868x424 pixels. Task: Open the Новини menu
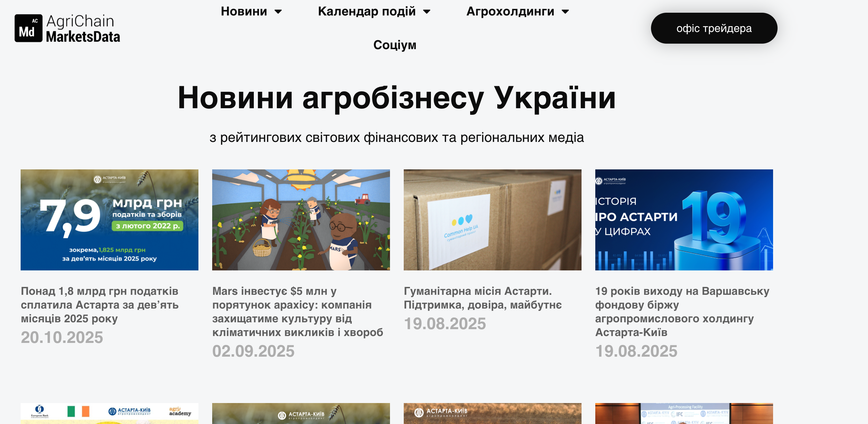(244, 11)
